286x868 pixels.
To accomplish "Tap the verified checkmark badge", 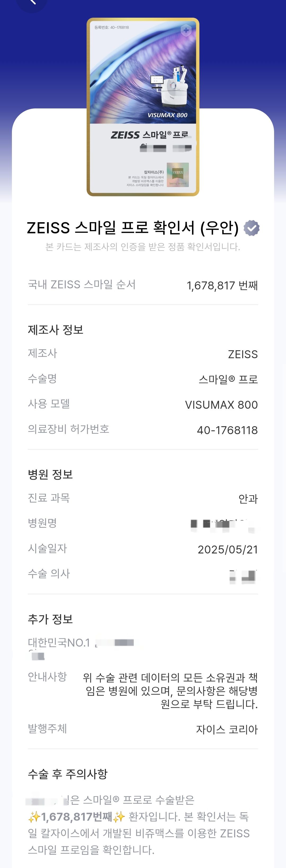I will click(x=252, y=228).
